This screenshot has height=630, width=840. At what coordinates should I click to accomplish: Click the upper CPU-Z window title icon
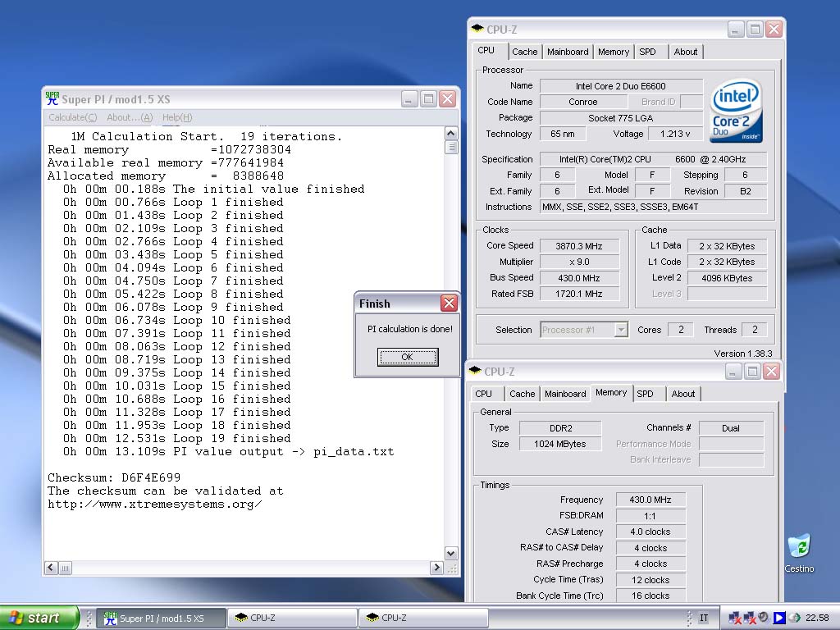pos(477,29)
